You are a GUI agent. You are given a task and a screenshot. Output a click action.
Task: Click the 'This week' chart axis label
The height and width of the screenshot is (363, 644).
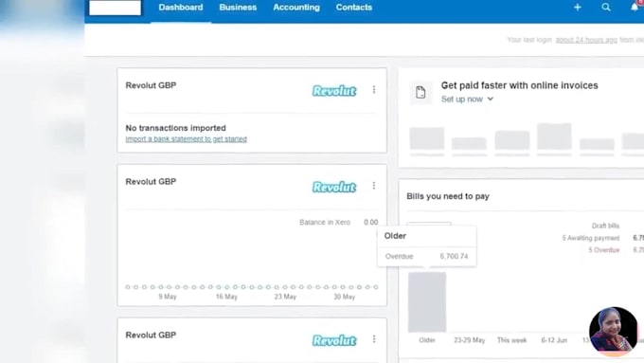511,340
